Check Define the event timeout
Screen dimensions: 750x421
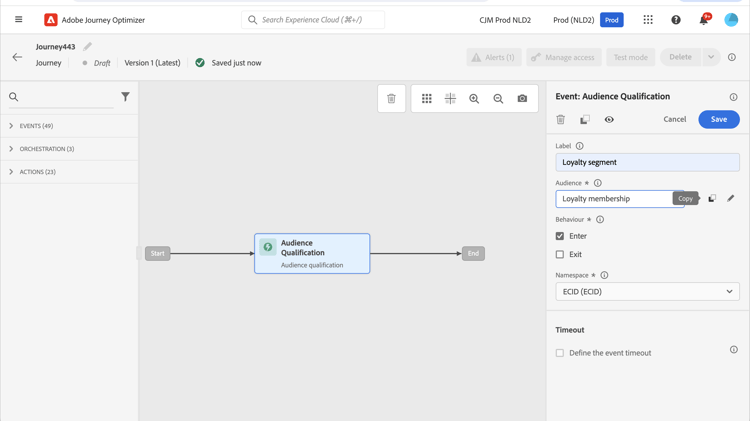560,353
